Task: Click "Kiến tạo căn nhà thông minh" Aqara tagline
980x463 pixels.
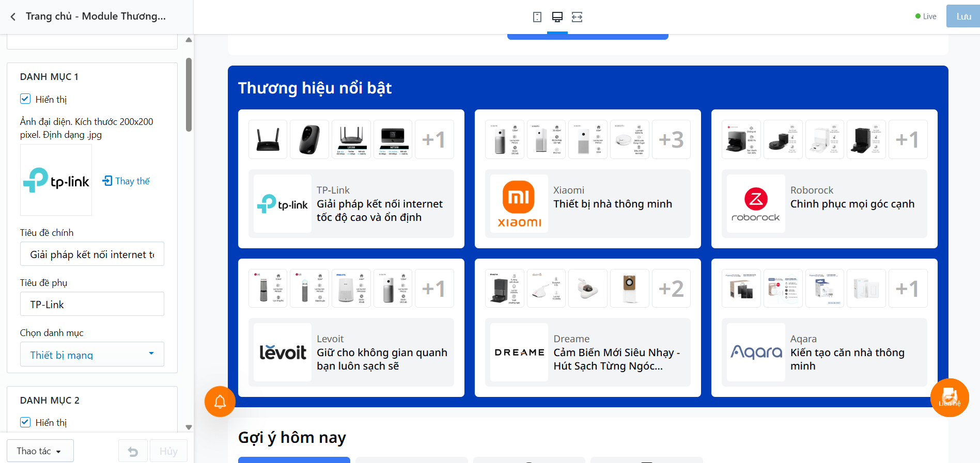Action: pos(847,359)
